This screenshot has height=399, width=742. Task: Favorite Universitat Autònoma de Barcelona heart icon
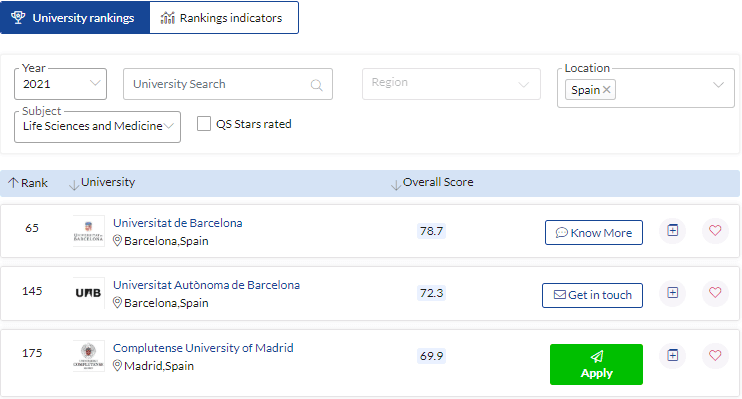(x=715, y=293)
